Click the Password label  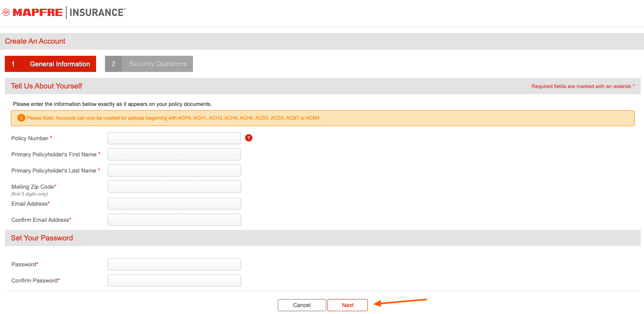coord(25,264)
